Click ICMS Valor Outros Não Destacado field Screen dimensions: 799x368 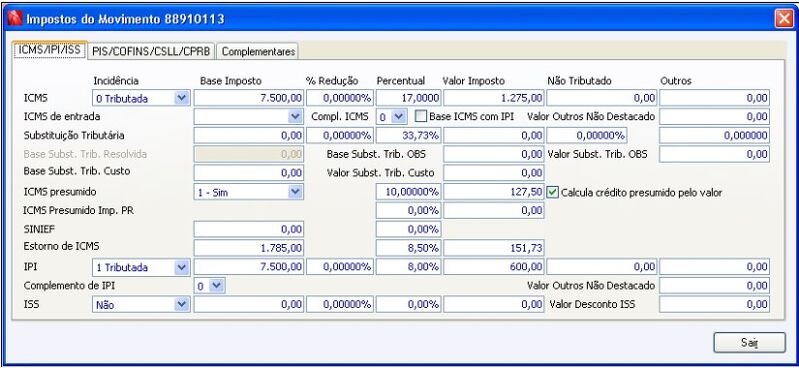pyautogui.click(x=714, y=117)
